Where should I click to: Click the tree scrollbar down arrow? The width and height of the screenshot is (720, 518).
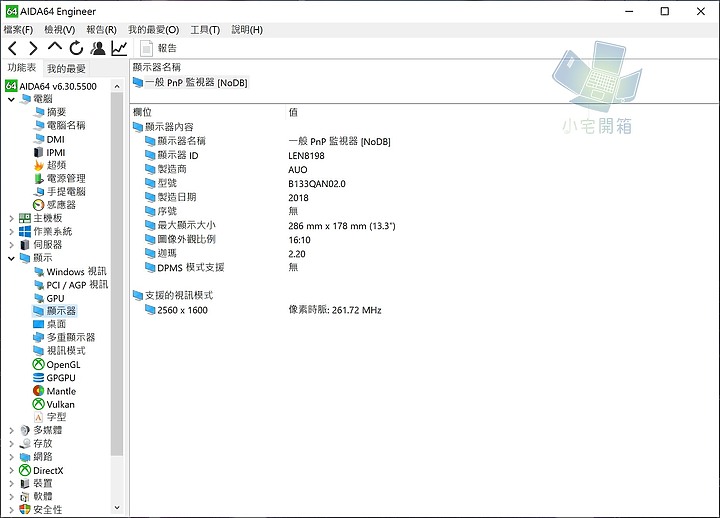click(117, 507)
